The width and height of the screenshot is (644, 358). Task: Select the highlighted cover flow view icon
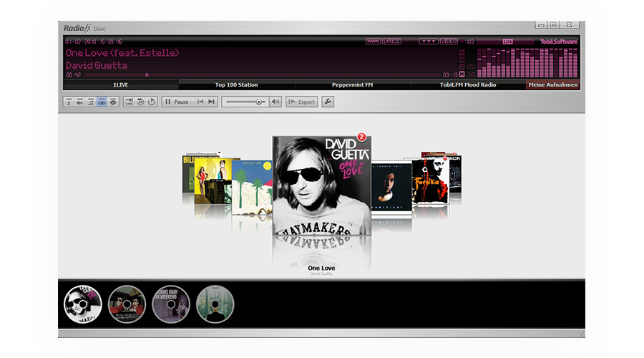pyautogui.click(x=102, y=102)
